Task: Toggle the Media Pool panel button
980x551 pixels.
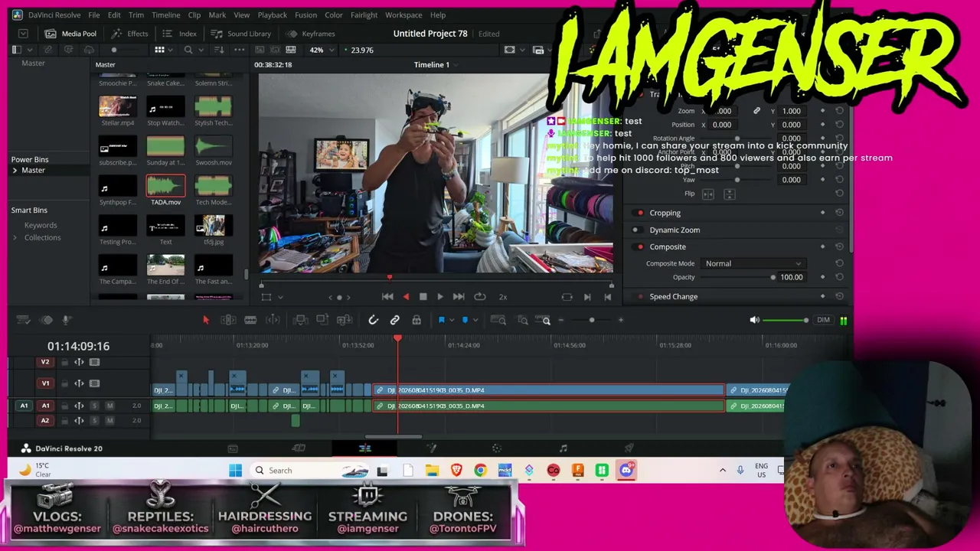Action: tap(70, 34)
